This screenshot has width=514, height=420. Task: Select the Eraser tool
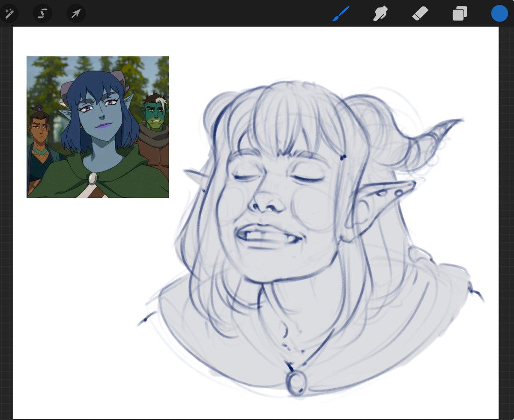coord(420,14)
